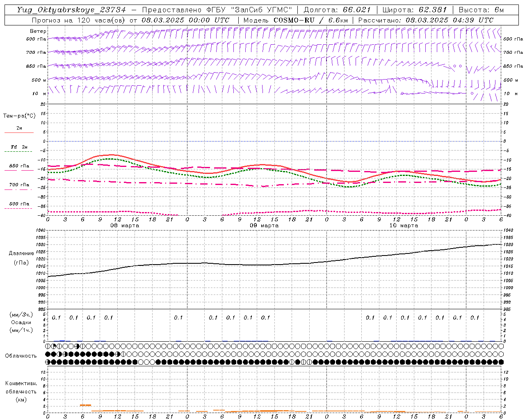Click the Давление panel label
The width and height of the screenshot is (525, 420).
coord(21,253)
